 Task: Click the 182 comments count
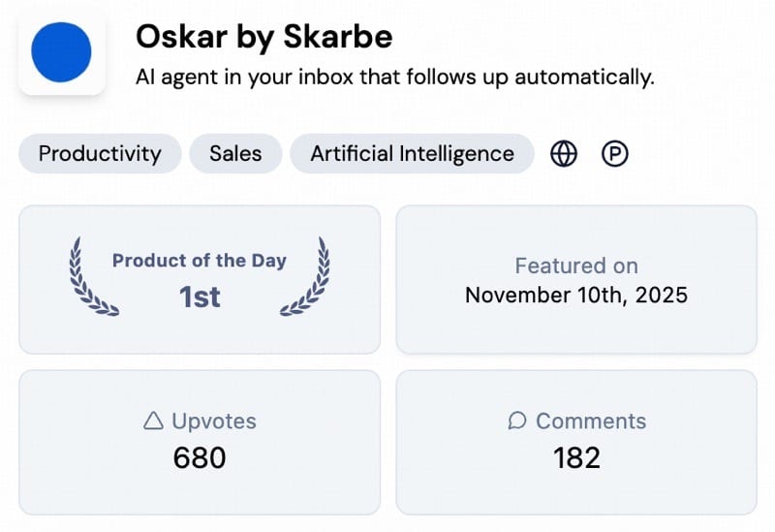(576, 457)
